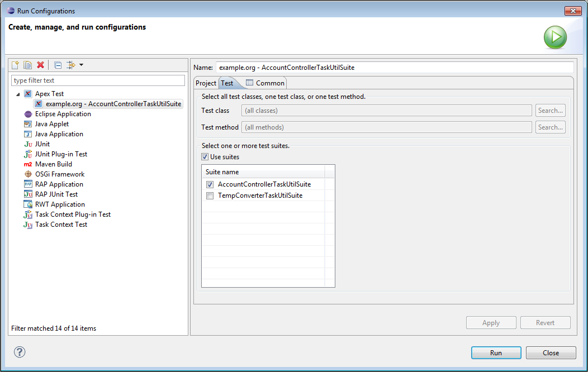Focus the type filter text field
588x372 pixels.
click(x=98, y=80)
